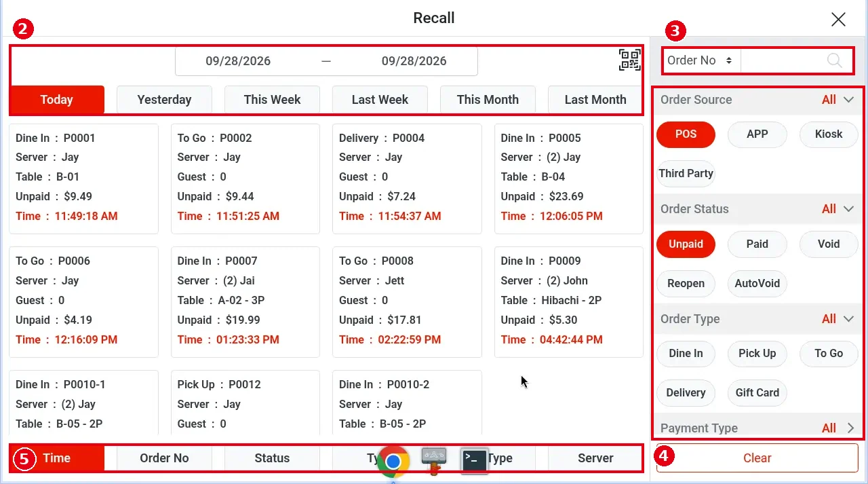Open the Order No search dropdown
This screenshot has width=868, height=484.
point(700,60)
